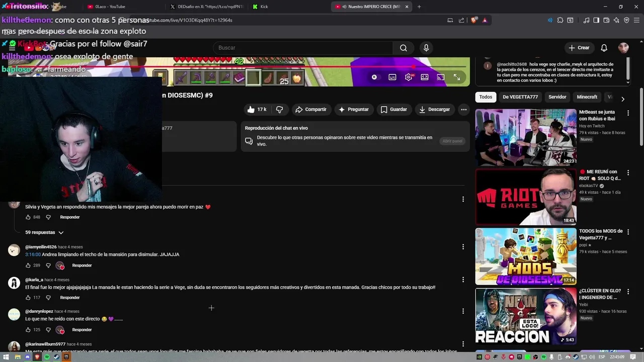Open the Riot Games video thumbnail
The width and height of the screenshot is (644, 362).
(x=526, y=197)
